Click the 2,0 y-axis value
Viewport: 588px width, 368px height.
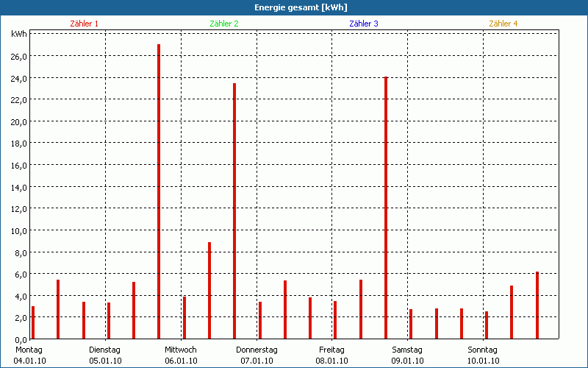[x=21, y=318]
